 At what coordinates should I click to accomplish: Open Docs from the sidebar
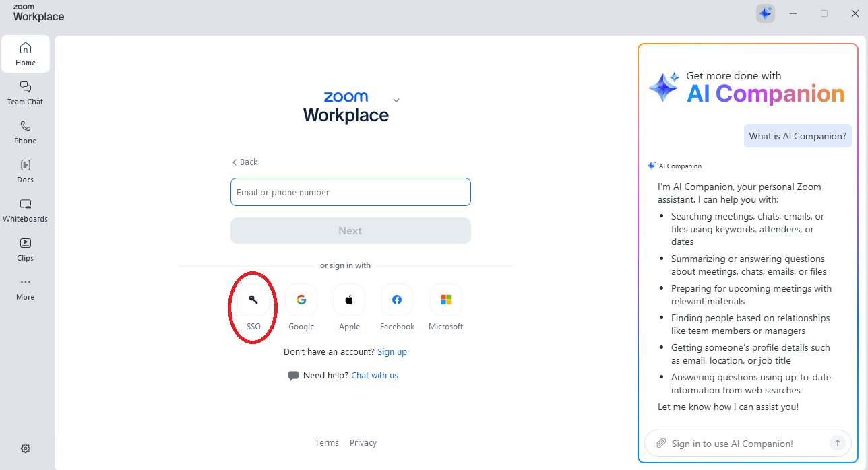[25, 170]
